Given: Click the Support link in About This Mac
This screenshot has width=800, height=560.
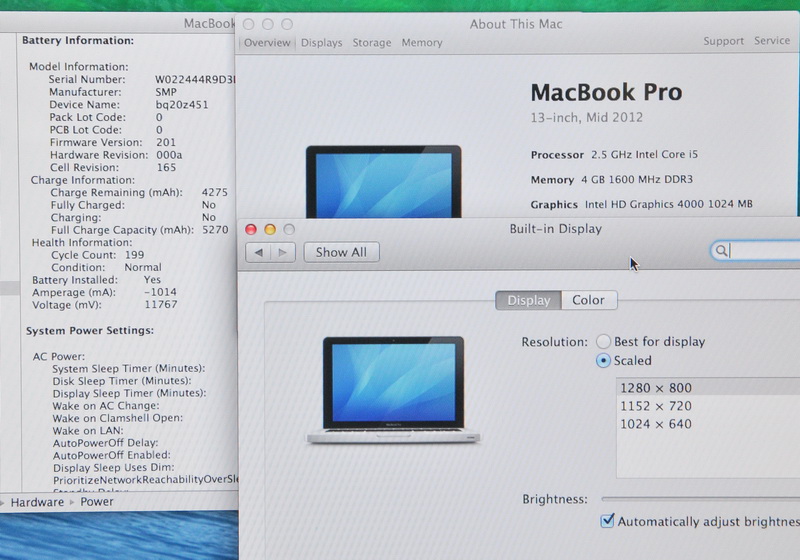Looking at the screenshot, I should click(x=723, y=41).
